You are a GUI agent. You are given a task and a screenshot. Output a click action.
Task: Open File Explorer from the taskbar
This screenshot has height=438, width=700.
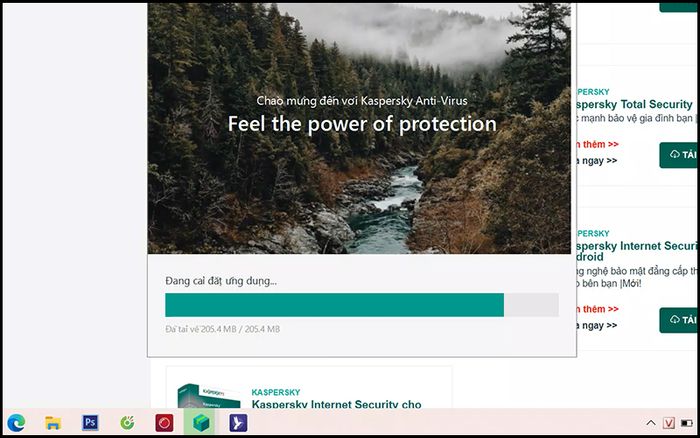(53, 423)
